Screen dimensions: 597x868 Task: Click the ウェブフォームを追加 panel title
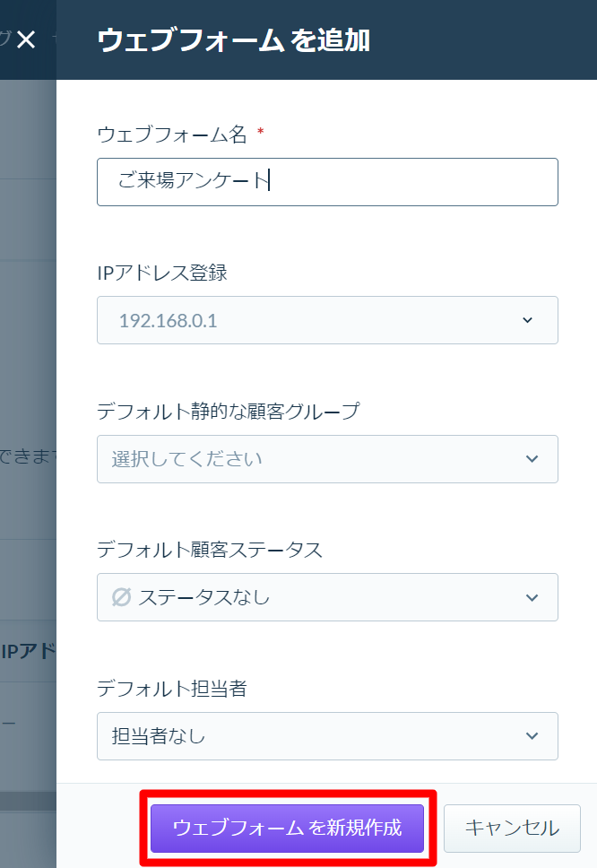point(233,40)
